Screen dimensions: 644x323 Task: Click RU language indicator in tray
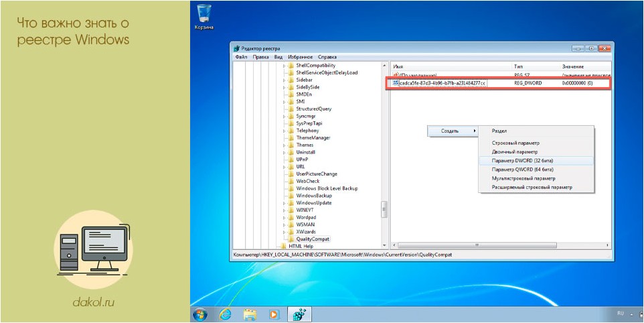pyautogui.click(x=620, y=314)
